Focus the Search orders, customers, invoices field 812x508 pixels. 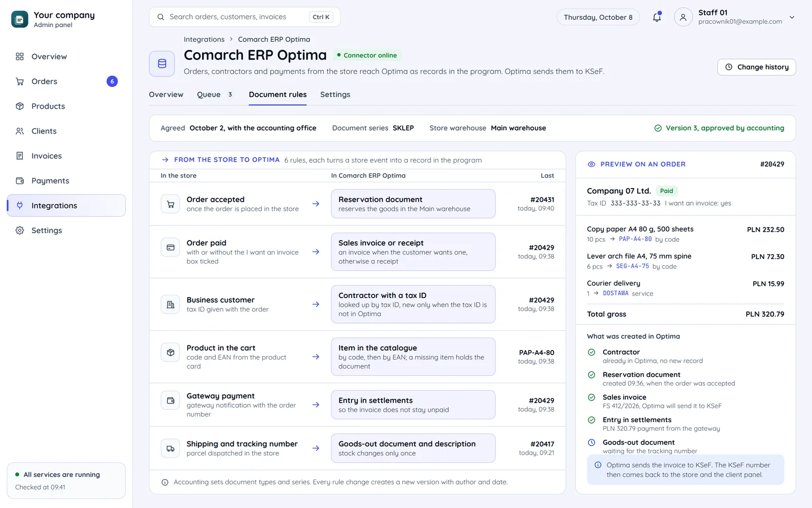[x=245, y=17]
